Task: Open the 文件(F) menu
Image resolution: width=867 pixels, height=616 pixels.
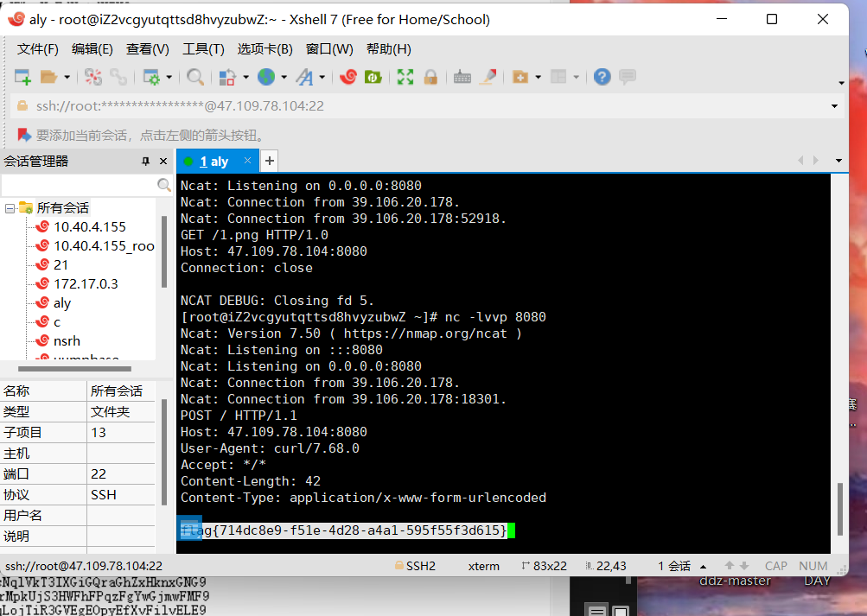Action: point(38,49)
